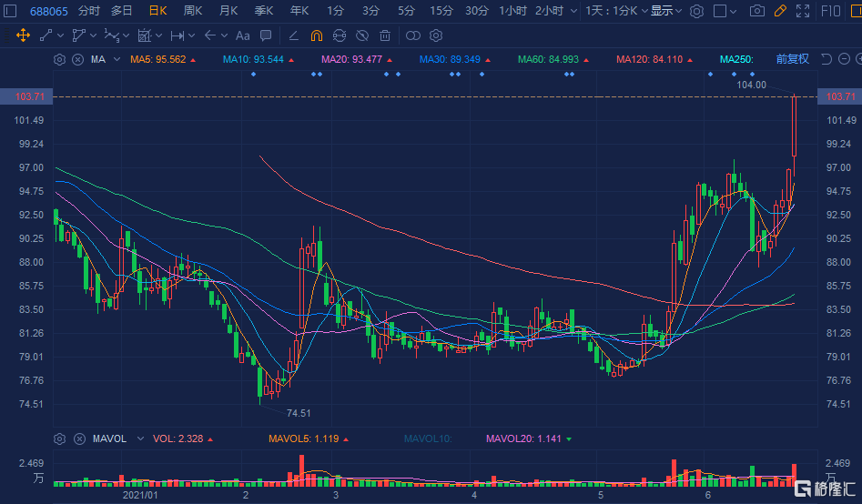Click the overlapping circles compare icon
The width and height of the screenshot is (862, 504).
[413, 35]
